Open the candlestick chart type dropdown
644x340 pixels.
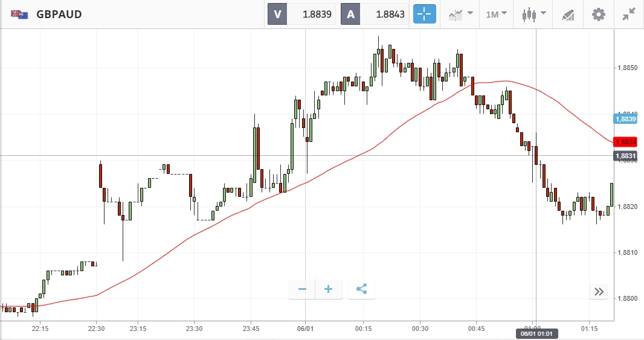(x=533, y=14)
